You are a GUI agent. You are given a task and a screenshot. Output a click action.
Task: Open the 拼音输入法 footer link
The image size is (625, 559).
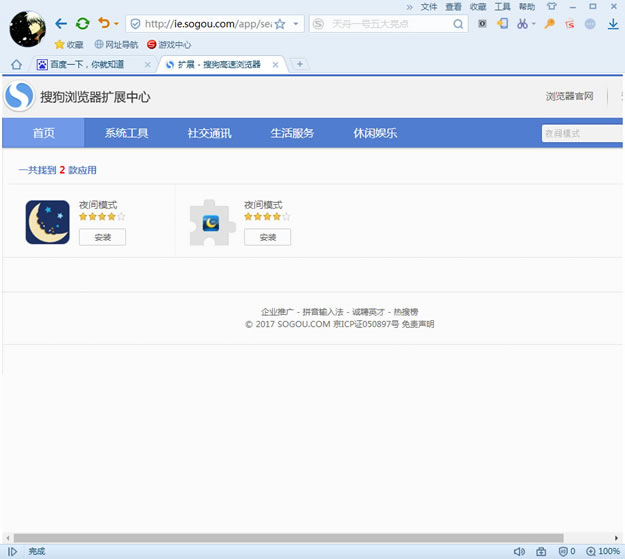pos(323,312)
